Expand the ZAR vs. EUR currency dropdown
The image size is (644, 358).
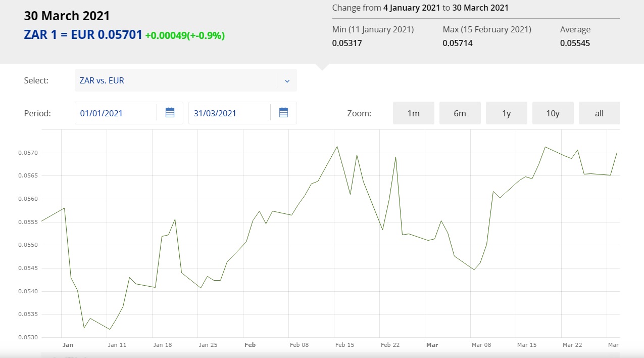pyautogui.click(x=176, y=80)
